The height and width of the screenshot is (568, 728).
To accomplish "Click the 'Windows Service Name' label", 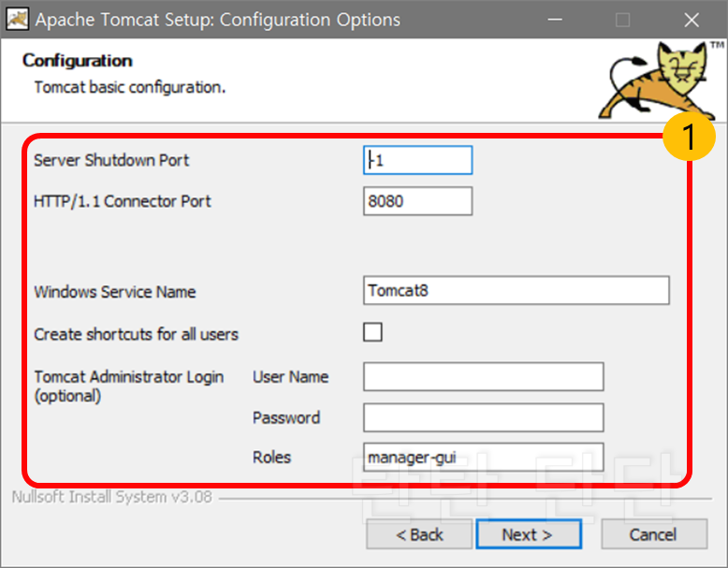I will coord(115,292).
